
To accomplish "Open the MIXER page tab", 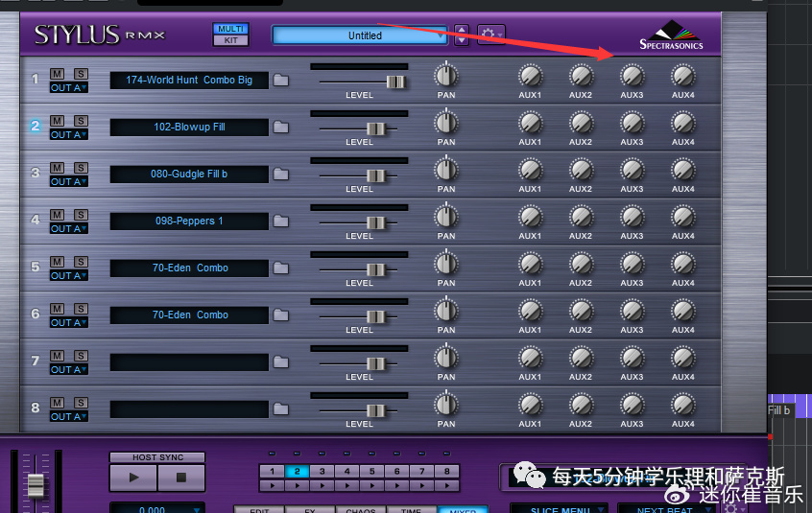I will coord(462,510).
